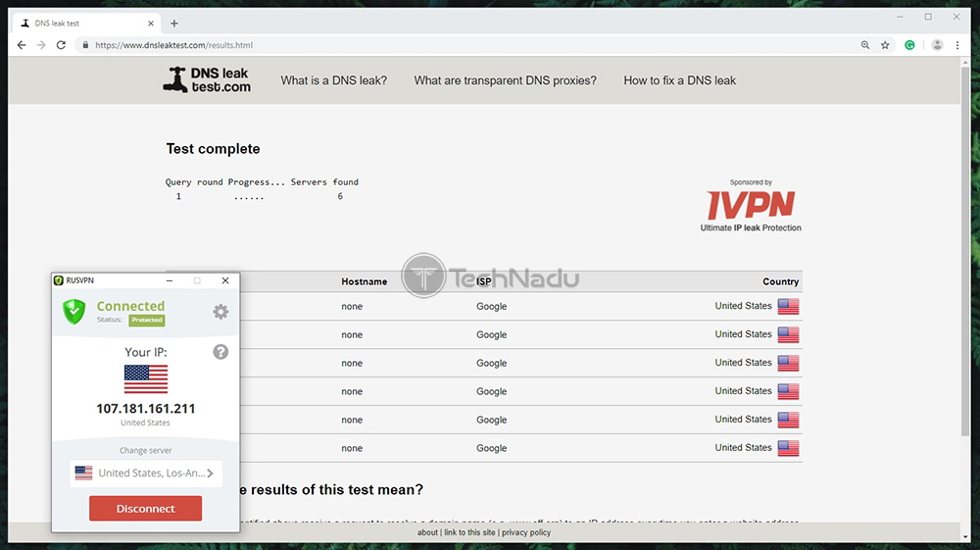This screenshot has width=980, height=550.
Task: Click the scrollbar down arrow
Action: (965, 537)
